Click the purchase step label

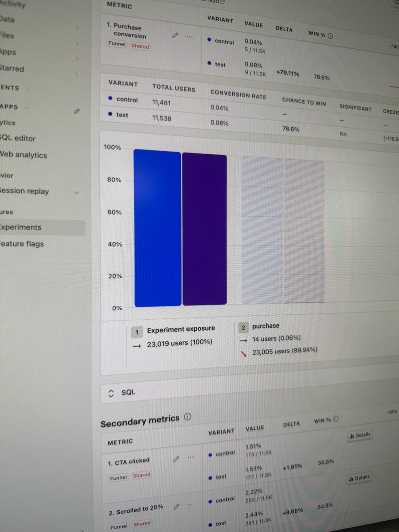pos(266,326)
